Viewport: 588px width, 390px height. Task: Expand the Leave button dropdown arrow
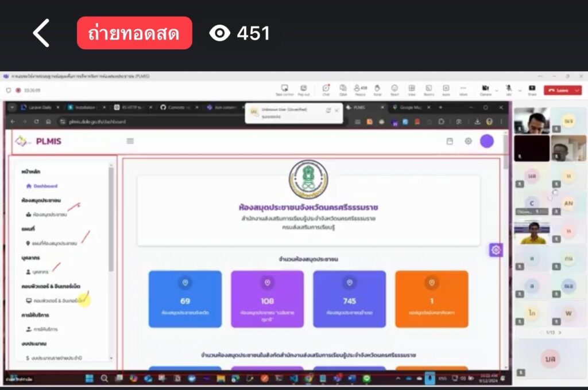point(577,90)
